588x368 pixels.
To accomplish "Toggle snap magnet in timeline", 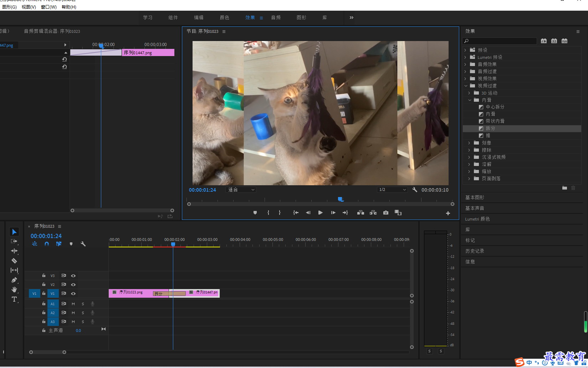I will pyautogui.click(x=47, y=244).
